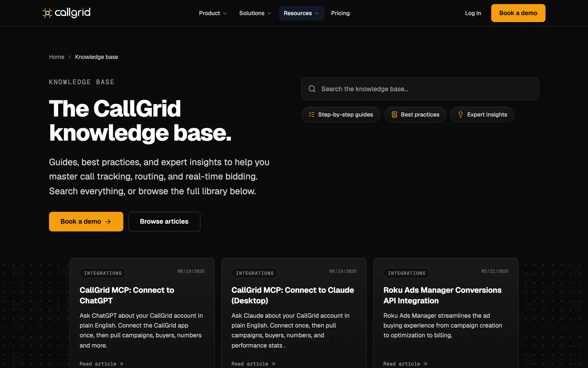
Task: Click the breadcrumb chevron after Home
Action: (x=69, y=57)
